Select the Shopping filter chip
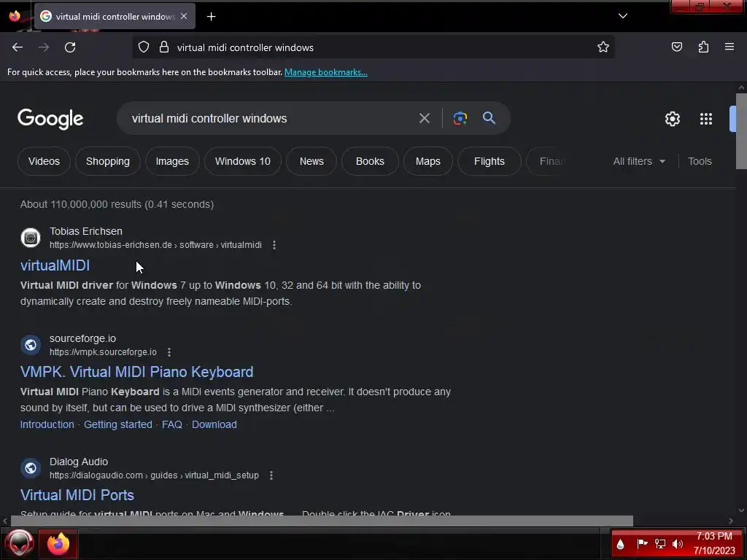 pyautogui.click(x=108, y=161)
